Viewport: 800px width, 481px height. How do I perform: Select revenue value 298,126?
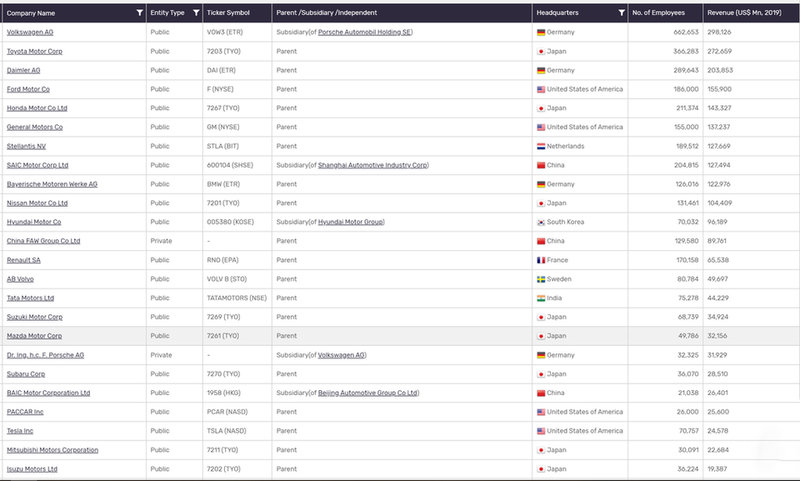point(719,32)
